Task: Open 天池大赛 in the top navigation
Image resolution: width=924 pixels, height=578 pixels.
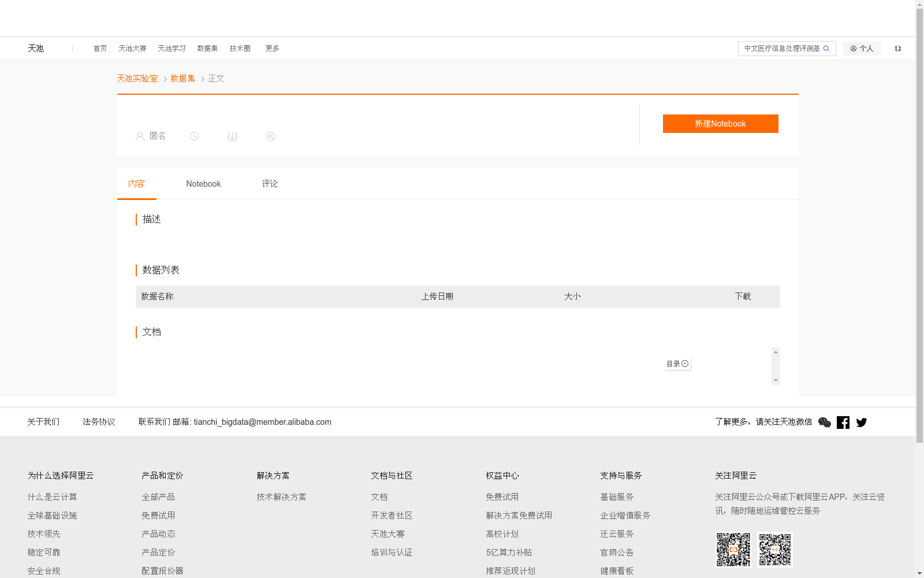Action: click(x=132, y=49)
